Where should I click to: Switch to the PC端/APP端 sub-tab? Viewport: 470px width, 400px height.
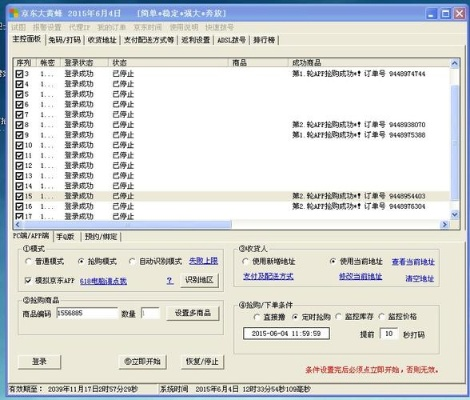(31, 236)
